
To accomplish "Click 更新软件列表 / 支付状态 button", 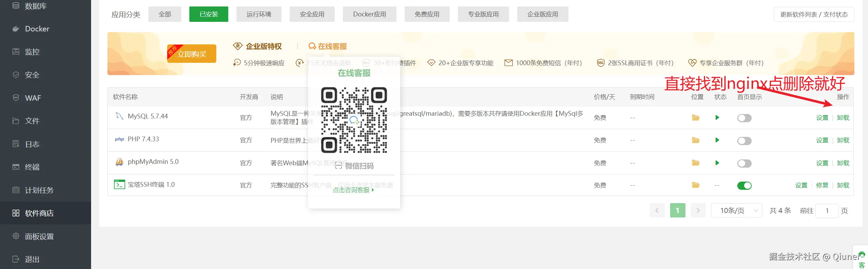I will (x=814, y=14).
